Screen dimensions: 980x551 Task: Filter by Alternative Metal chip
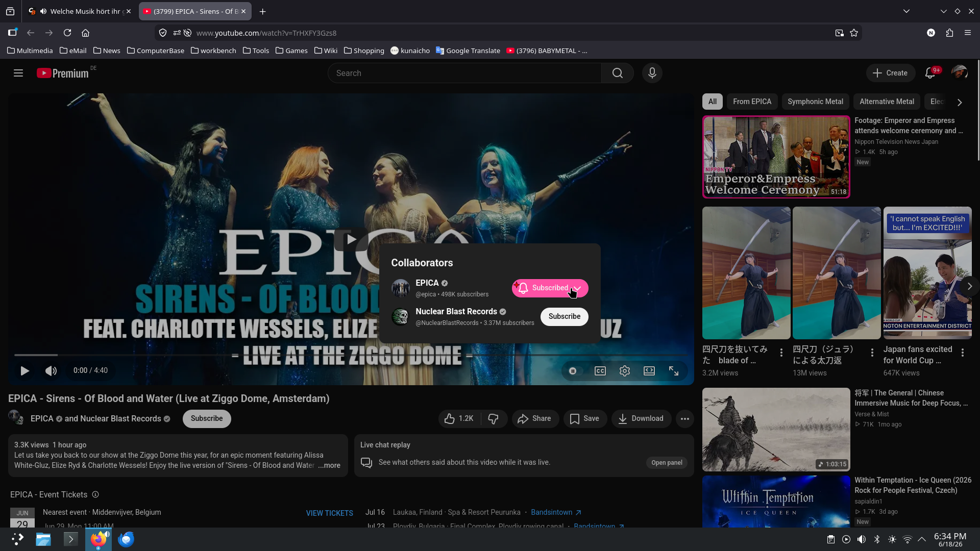click(x=887, y=102)
